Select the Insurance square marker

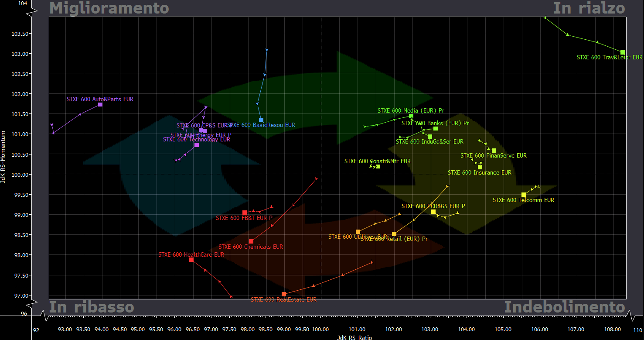click(x=480, y=167)
